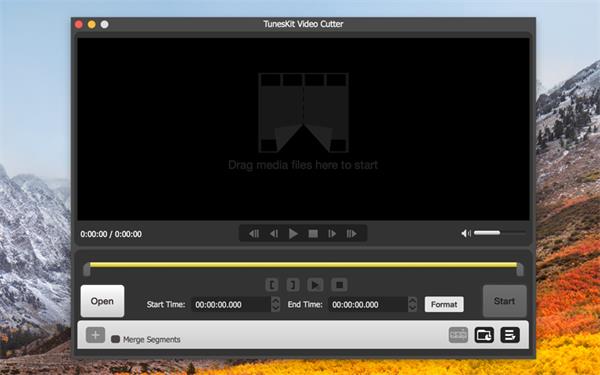Open the Format options

click(444, 304)
